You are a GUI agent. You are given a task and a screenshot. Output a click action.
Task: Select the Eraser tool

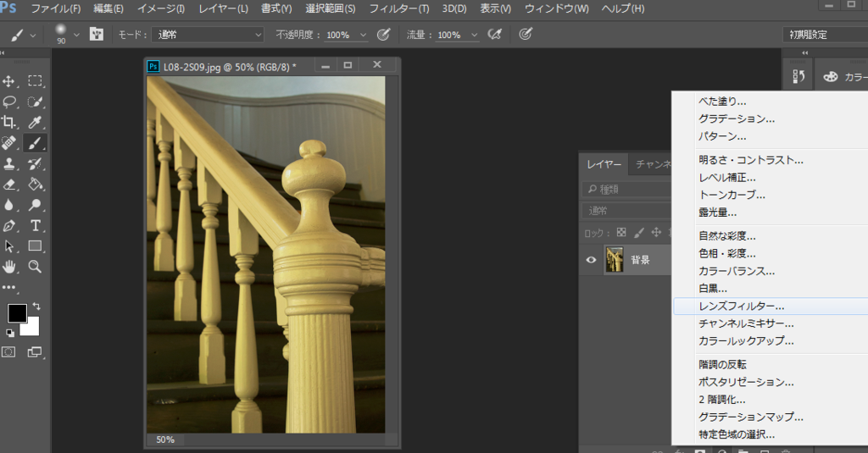pyautogui.click(x=8, y=185)
